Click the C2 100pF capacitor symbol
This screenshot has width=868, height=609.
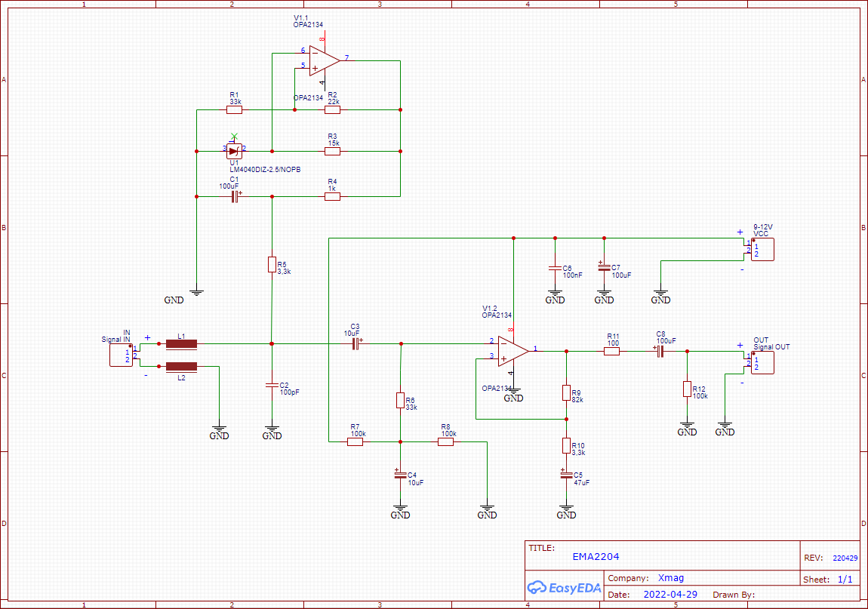pos(272,385)
